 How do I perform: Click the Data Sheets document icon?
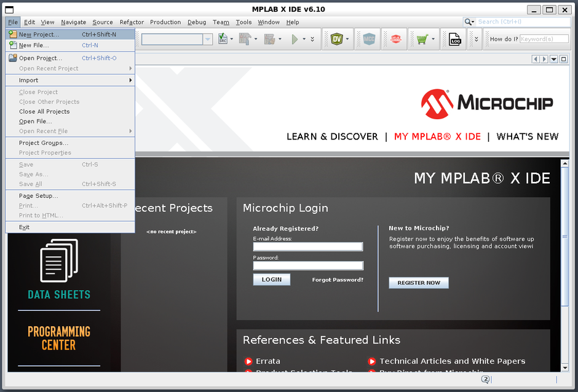[59, 260]
